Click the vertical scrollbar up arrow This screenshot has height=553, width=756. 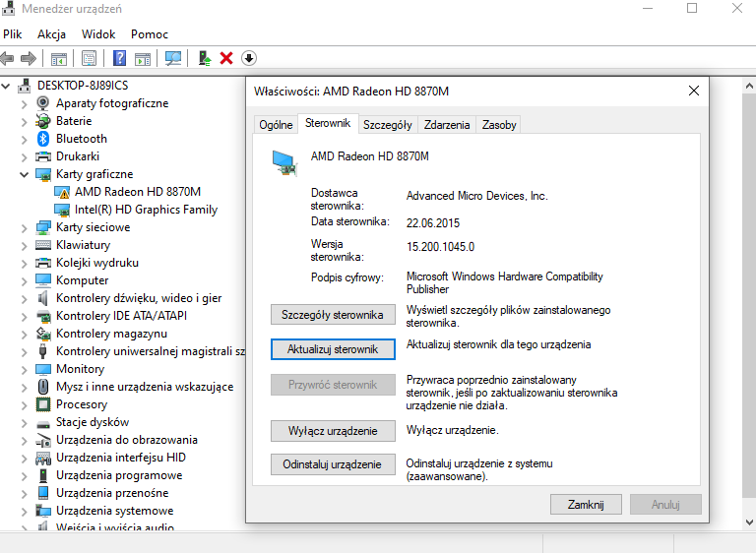tap(749, 87)
